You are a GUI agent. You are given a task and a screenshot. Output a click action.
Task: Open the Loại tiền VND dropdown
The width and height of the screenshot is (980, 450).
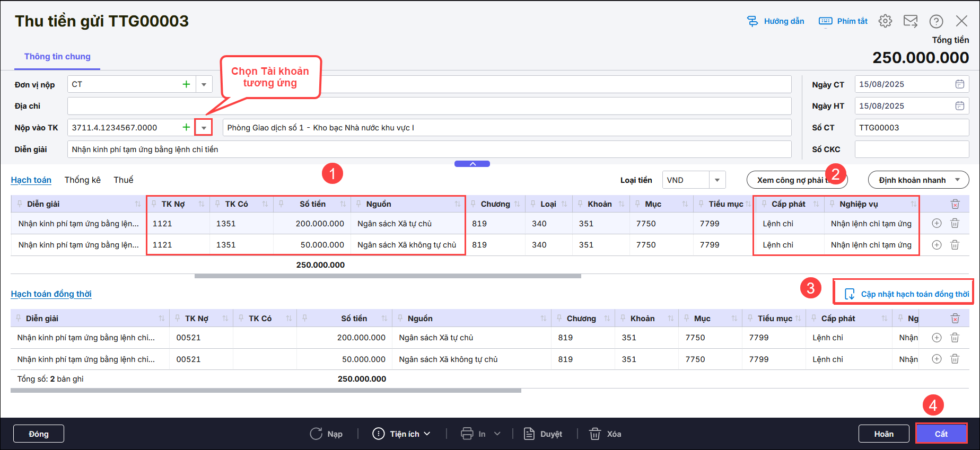pyautogui.click(x=717, y=180)
